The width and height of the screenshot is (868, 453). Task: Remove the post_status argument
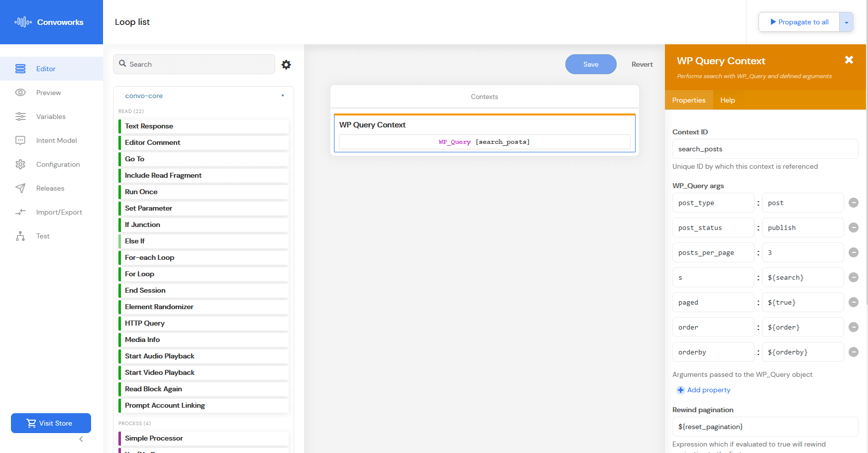pos(854,227)
